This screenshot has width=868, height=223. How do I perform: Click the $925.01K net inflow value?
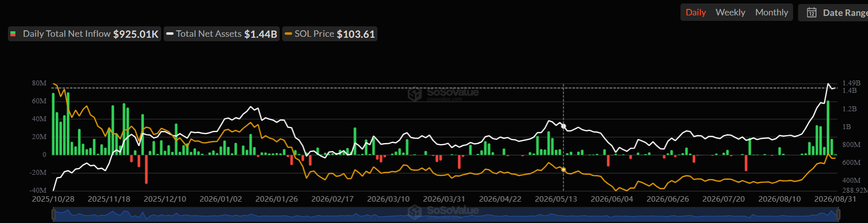[136, 34]
